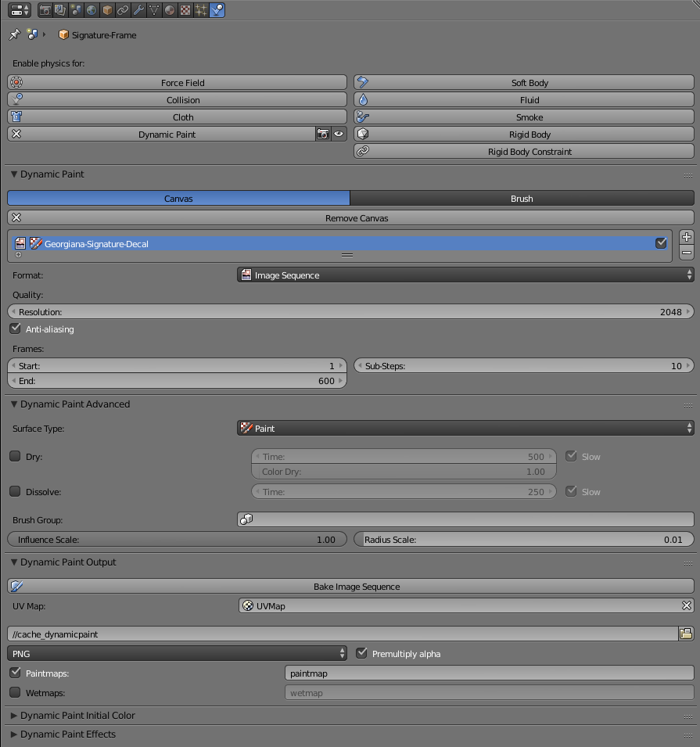This screenshot has width=700, height=747.
Task: Open the World properties globe icon
Action: [x=91, y=9]
